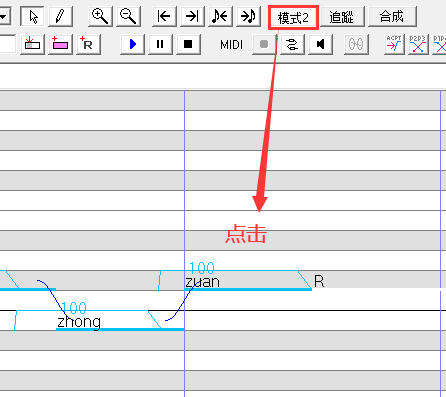Select the arrow pointer tool
Image resolution: width=446 pixels, height=397 pixels.
pos(32,16)
